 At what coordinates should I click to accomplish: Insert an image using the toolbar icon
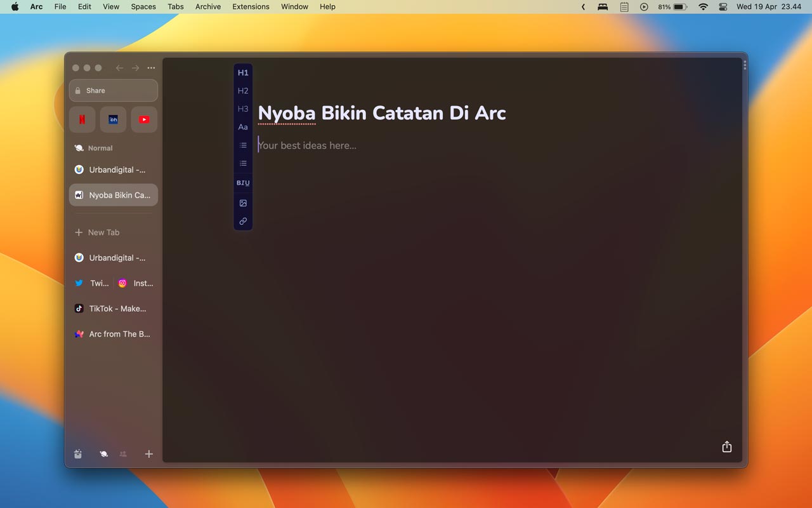(x=243, y=203)
